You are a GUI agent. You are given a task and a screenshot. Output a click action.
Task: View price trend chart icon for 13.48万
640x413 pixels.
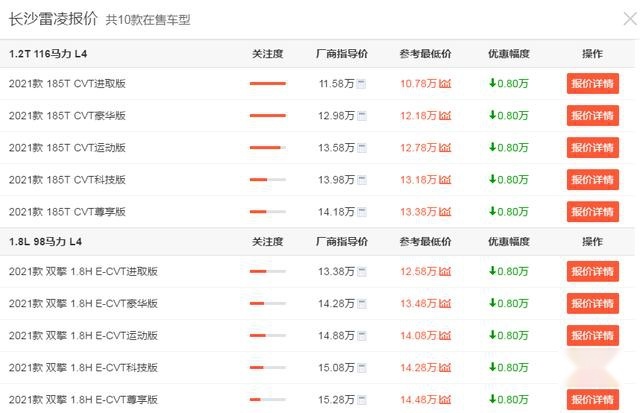coord(445,303)
